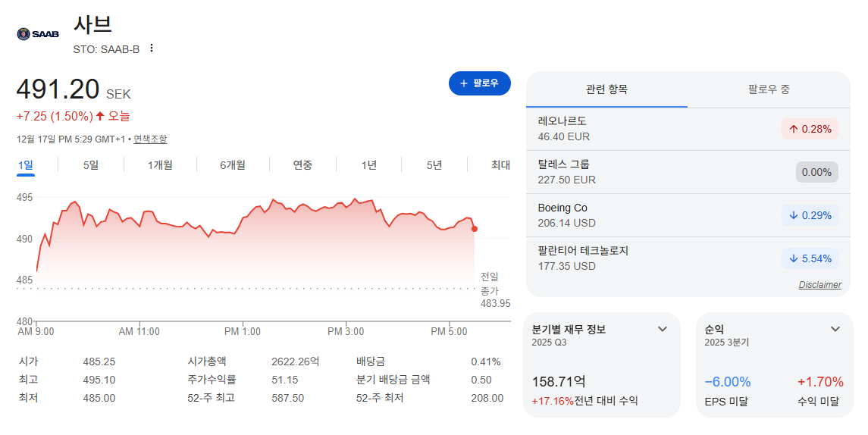Image resolution: width=868 pixels, height=435 pixels.
Task: Open the three-dot menu beside STO: SAAB-B
Action: click(x=151, y=49)
